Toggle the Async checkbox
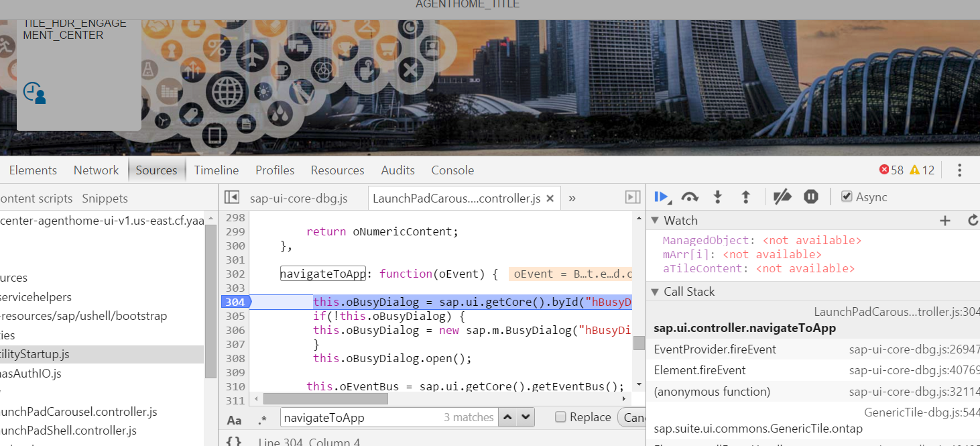The height and width of the screenshot is (446, 980). [x=847, y=197]
